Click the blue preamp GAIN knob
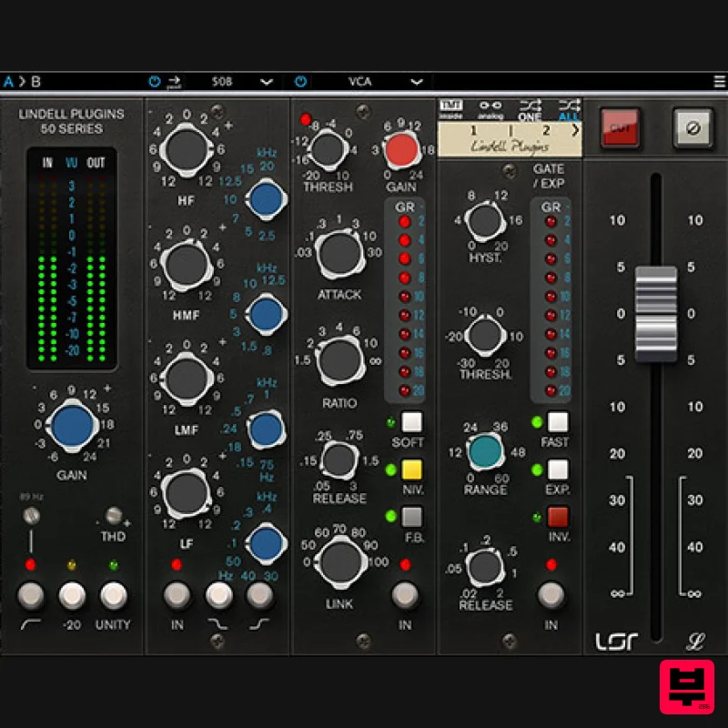728x728 pixels. point(72,425)
